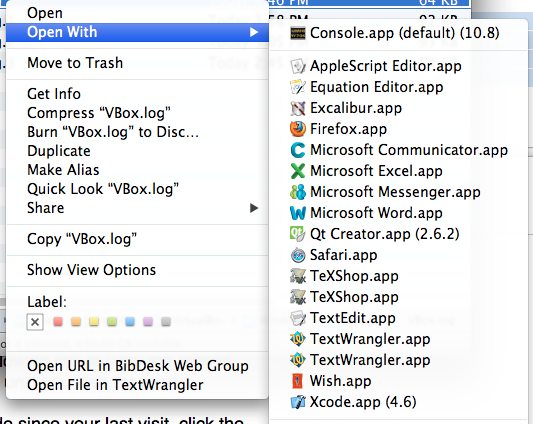Viewport: 533px width, 424px height.
Task: Open with TextEdit.app
Action: tap(398, 318)
